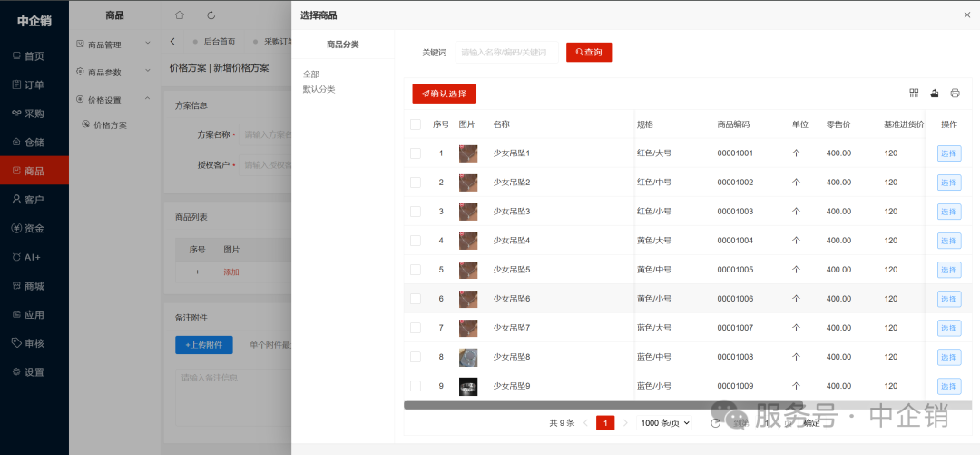Expand the 商品管理 submenu

[113, 44]
